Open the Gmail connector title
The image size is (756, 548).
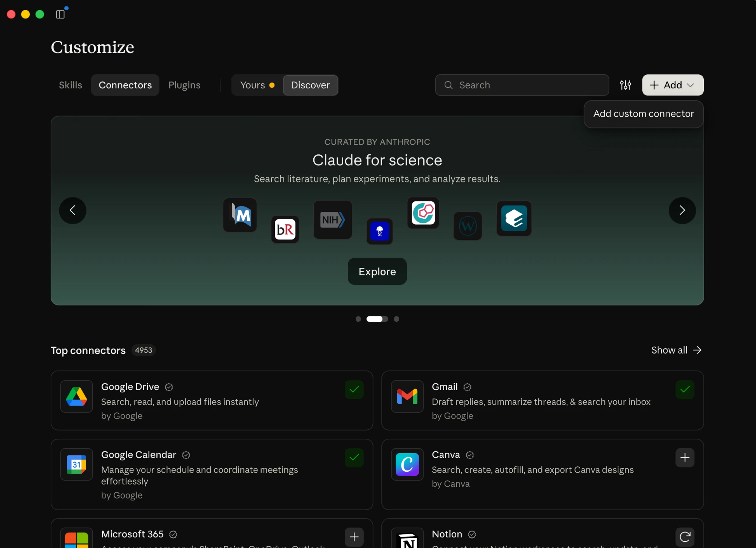445,387
